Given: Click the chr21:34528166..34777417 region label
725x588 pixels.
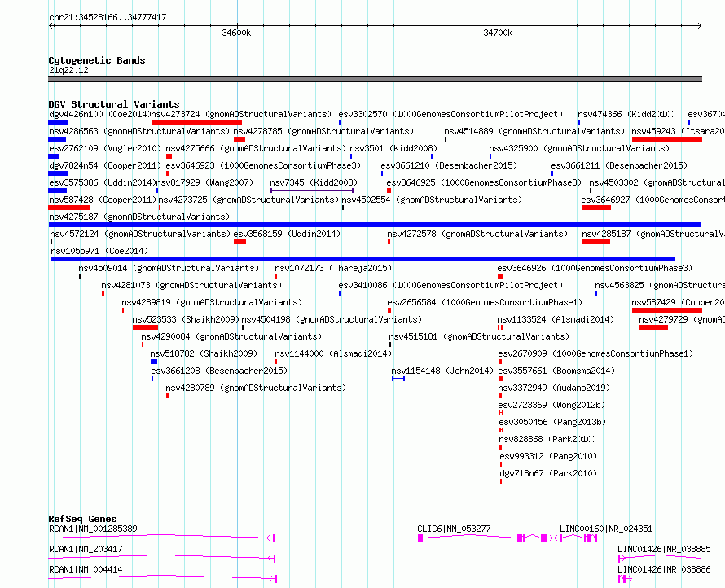Looking at the screenshot, I should (x=108, y=18).
